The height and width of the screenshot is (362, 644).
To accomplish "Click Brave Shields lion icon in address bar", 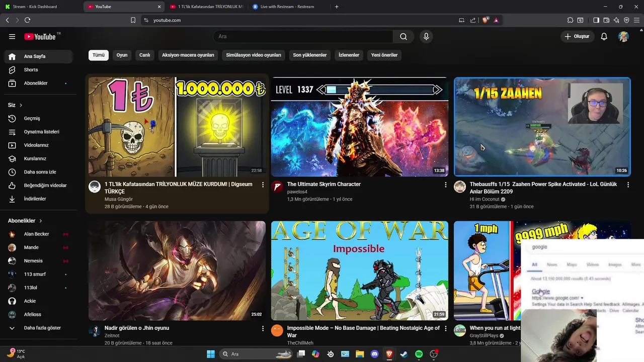I will (x=486, y=20).
